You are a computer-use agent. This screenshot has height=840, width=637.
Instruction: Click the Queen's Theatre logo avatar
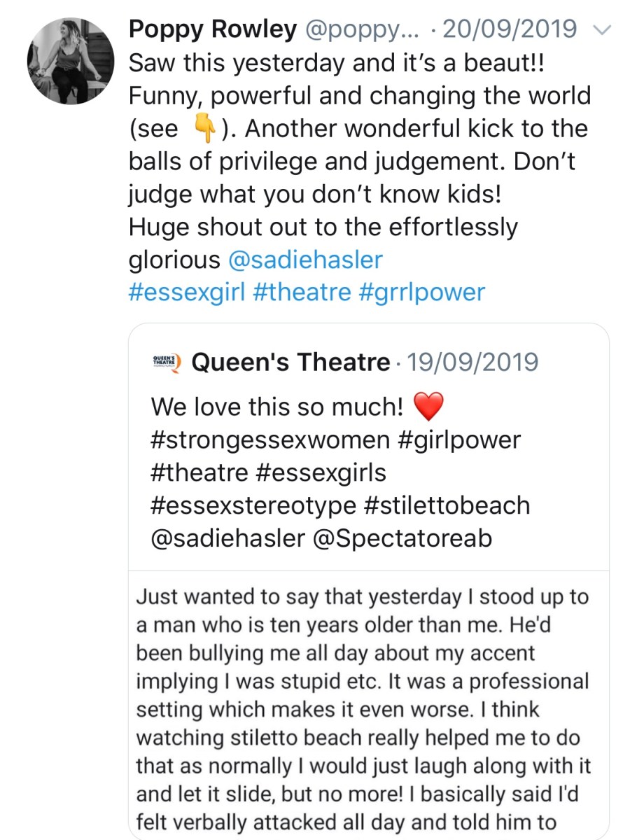[167, 362]
